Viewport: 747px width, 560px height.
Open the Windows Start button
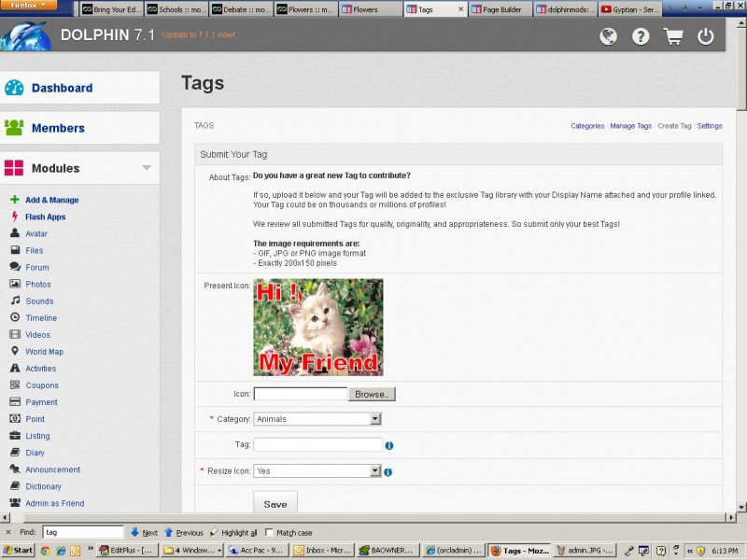(17, 551)
